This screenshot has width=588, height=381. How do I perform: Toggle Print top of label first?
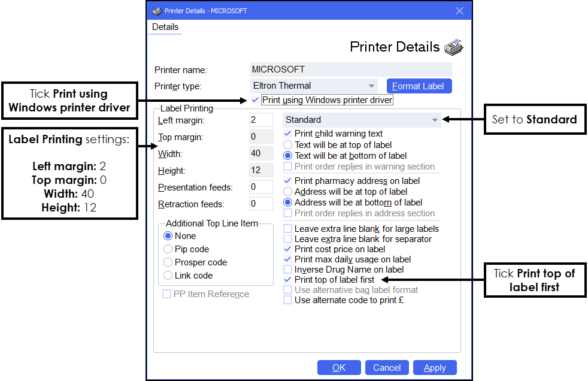click(288, 280)
